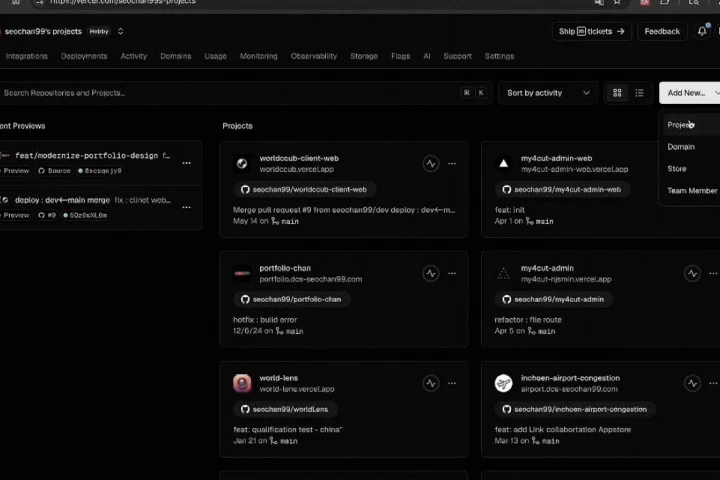This screenshot has width=720, height=480.
Task: Switch to the Monitoring tab
Action: 259,56
